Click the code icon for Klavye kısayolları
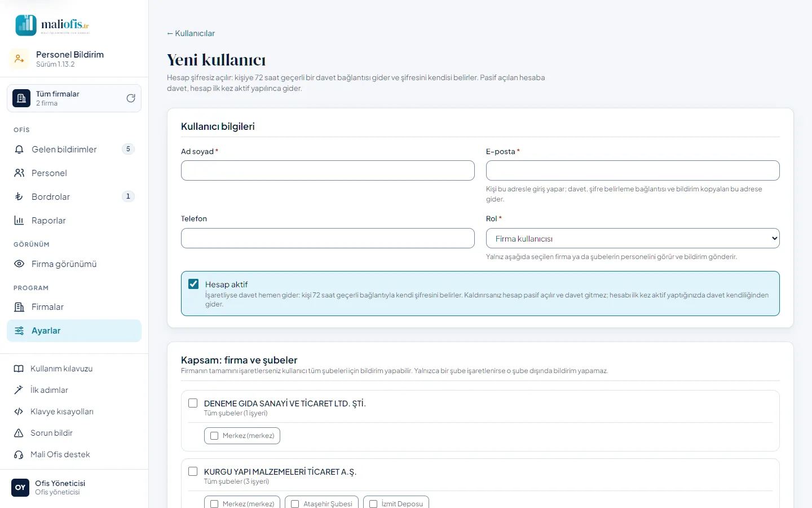812x508 pixels. tap(19, 411)
